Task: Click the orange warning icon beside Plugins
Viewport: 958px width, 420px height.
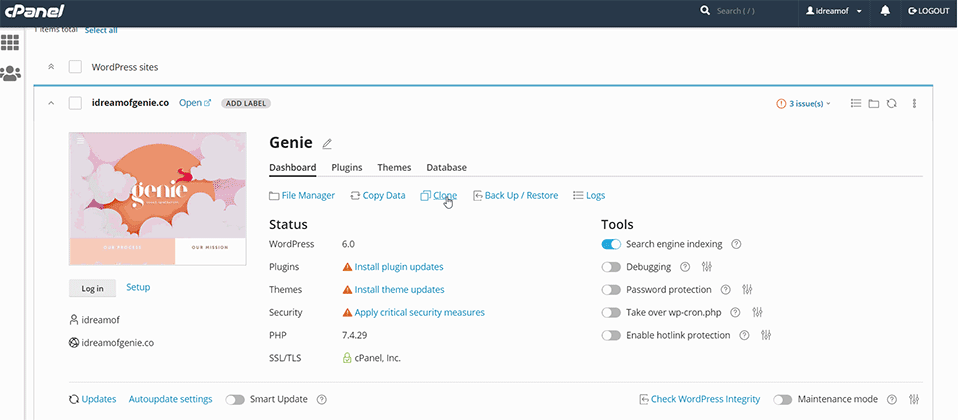Action: click(347, 267)
